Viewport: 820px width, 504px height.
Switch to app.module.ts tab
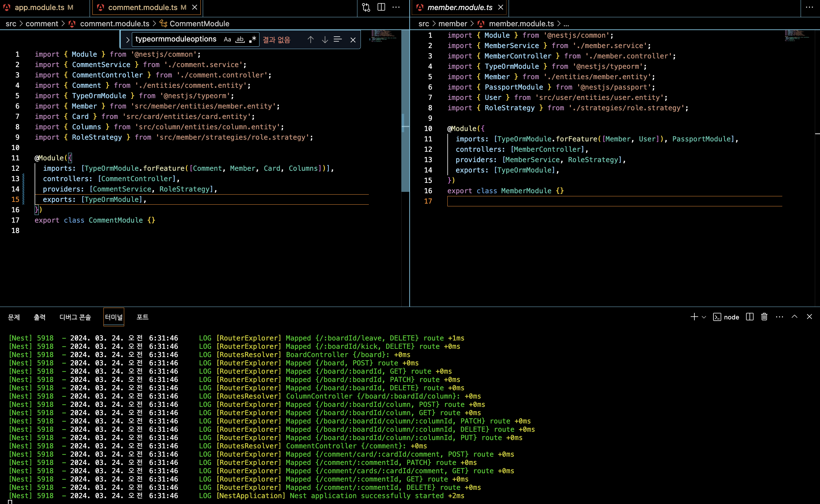pos(39,7)
